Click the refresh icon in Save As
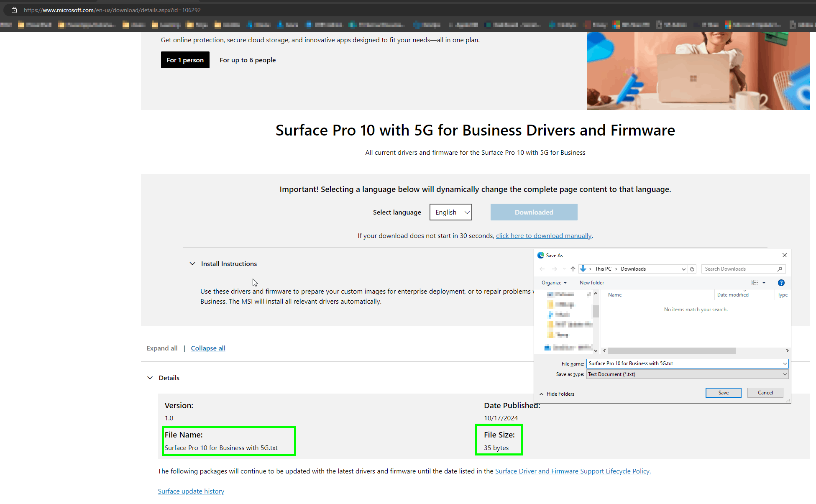 coord(692,269)
